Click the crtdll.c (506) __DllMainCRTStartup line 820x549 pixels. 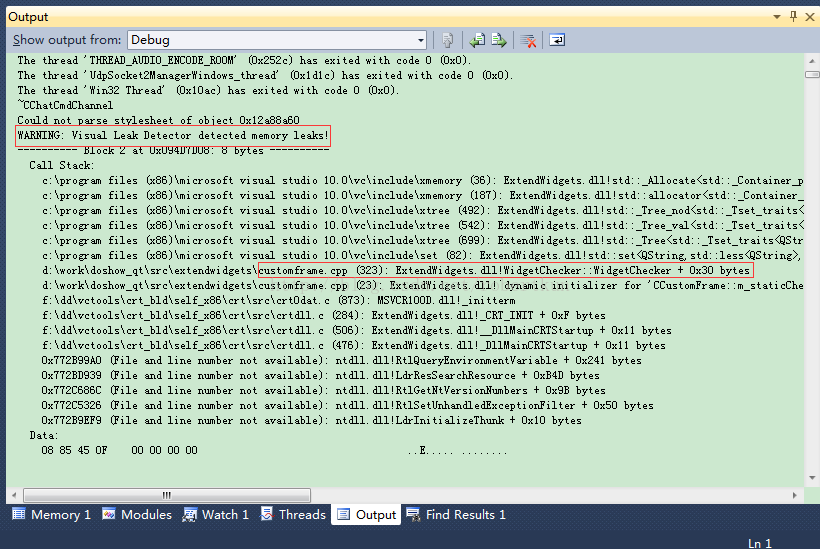[x=357, y=331]
